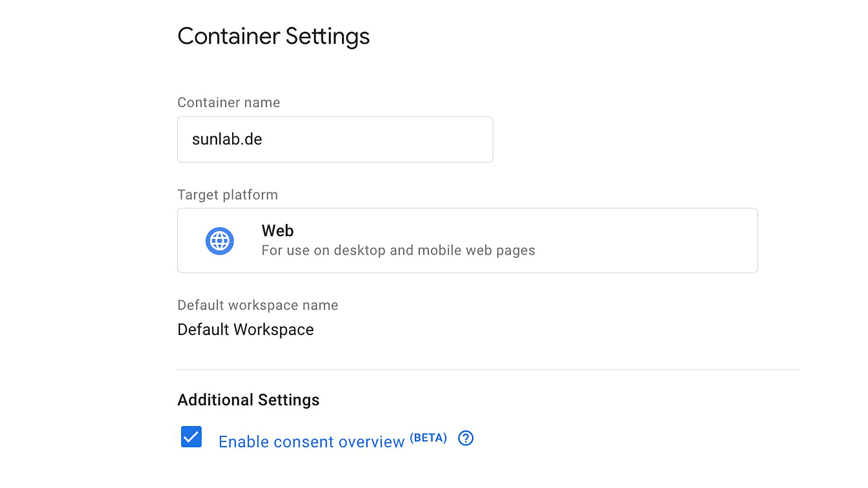Viewport: 868px width, 488px height.
Task: Click the blank right side of Web card
Action: [662, 240]
